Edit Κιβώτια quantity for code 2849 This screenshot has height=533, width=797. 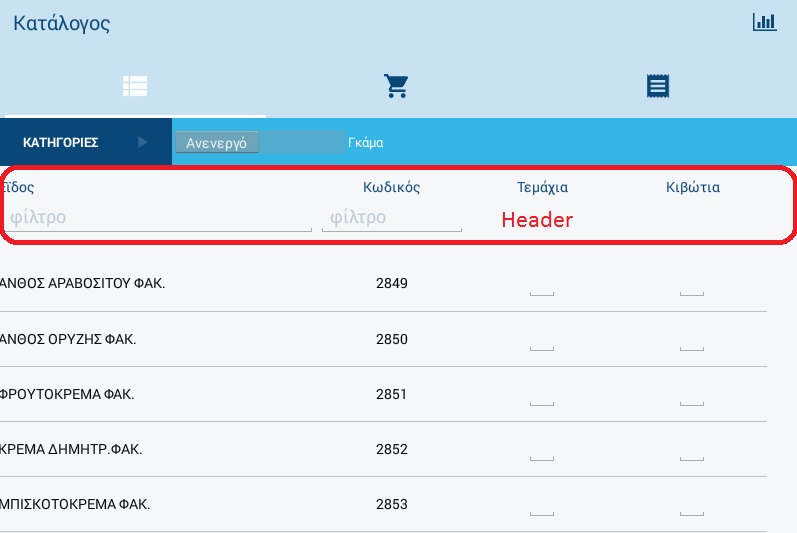(692, 285)
